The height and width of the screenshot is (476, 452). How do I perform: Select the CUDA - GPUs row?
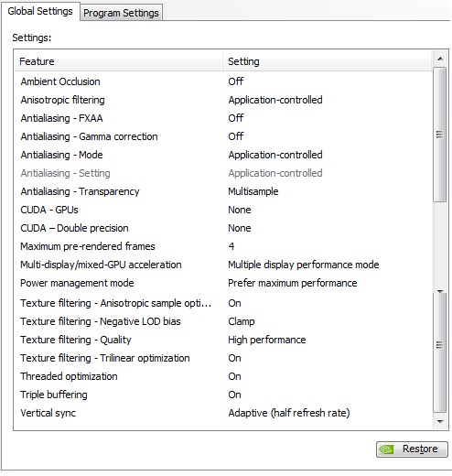click(223, 210)
